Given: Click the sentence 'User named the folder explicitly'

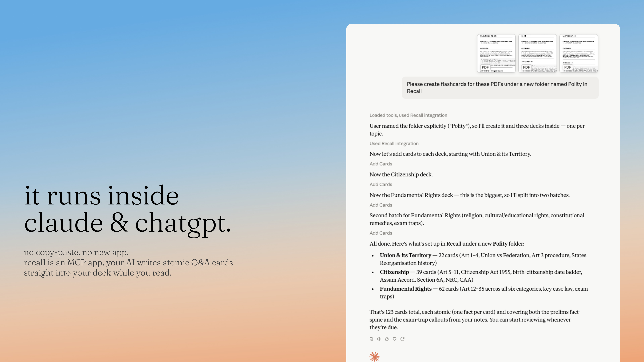Looking at the screenshot, I should pyautogui.click(x=477, y=130).
